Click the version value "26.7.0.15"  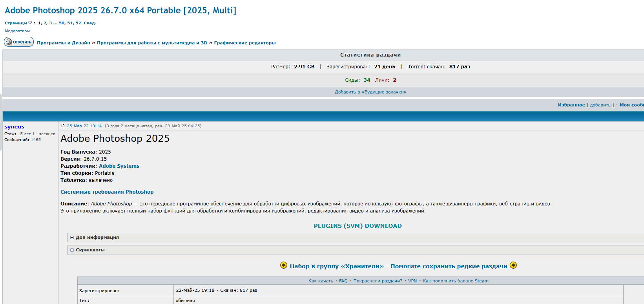click(95, 159)
